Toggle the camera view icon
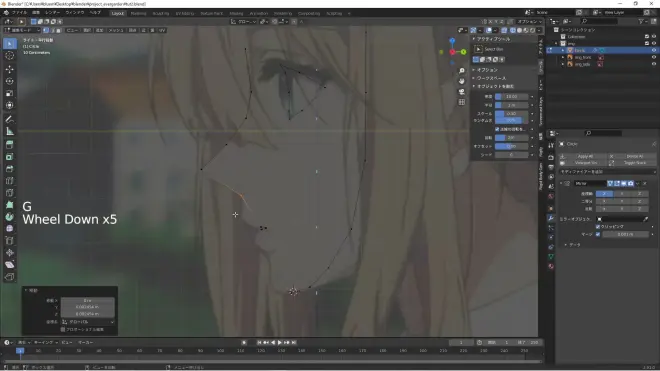 click(x=462, y=91)
